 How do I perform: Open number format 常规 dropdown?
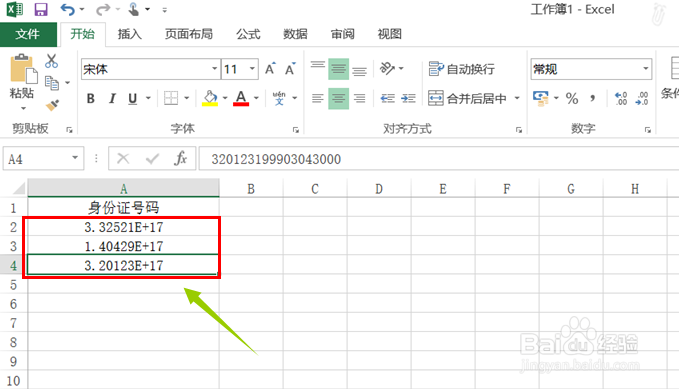pyautogui.click(x=646, y=69)
